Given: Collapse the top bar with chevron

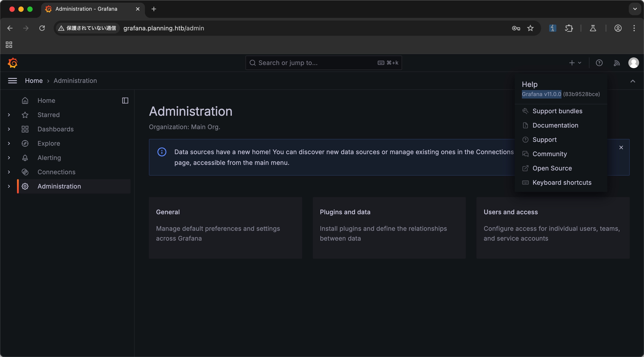Looking at the screenshot, I should click(633, 81).
